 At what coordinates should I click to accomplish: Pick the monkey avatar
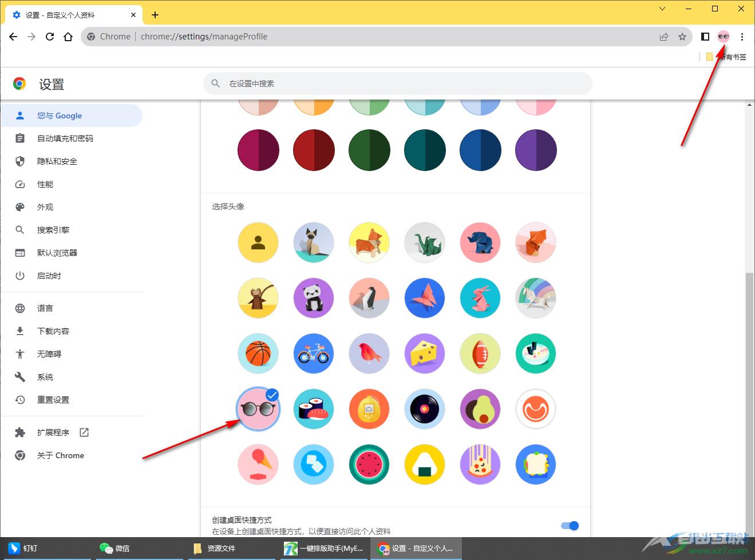pyautogui.click(x=258, y=298)
